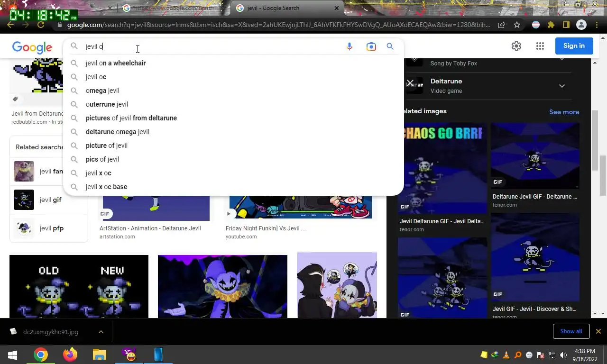
Task: Open the Chrome three-dot menu
Action: (x=598, y=25)
